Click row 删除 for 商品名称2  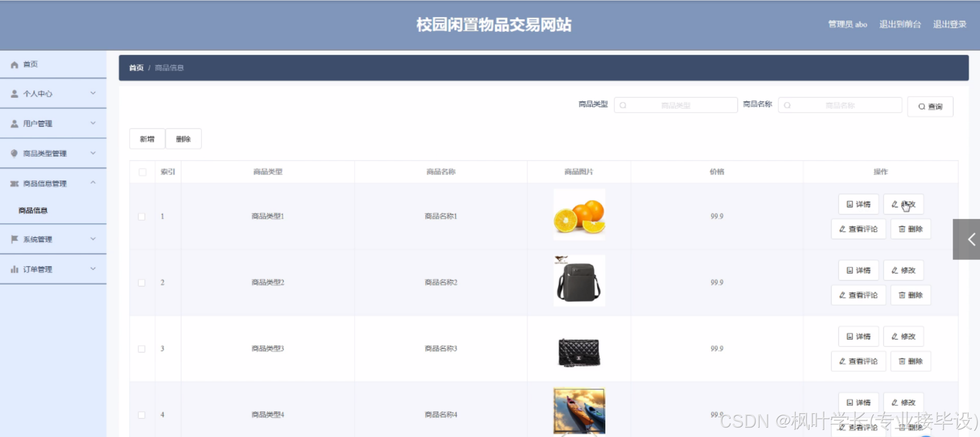point(911,295)
